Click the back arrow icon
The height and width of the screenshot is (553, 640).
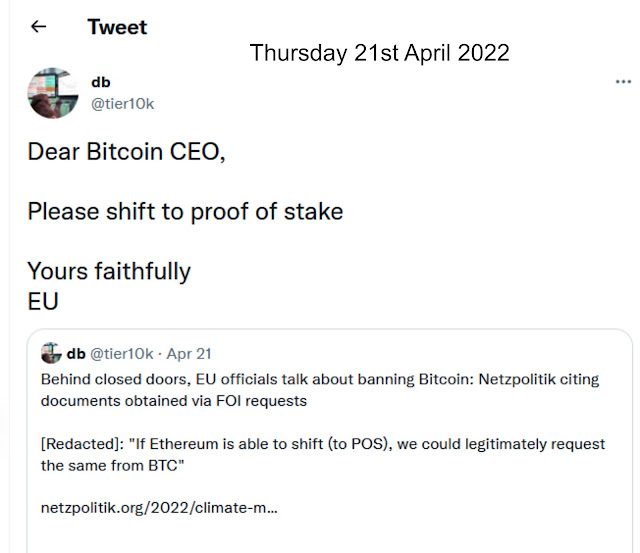[x=39, y=27]
